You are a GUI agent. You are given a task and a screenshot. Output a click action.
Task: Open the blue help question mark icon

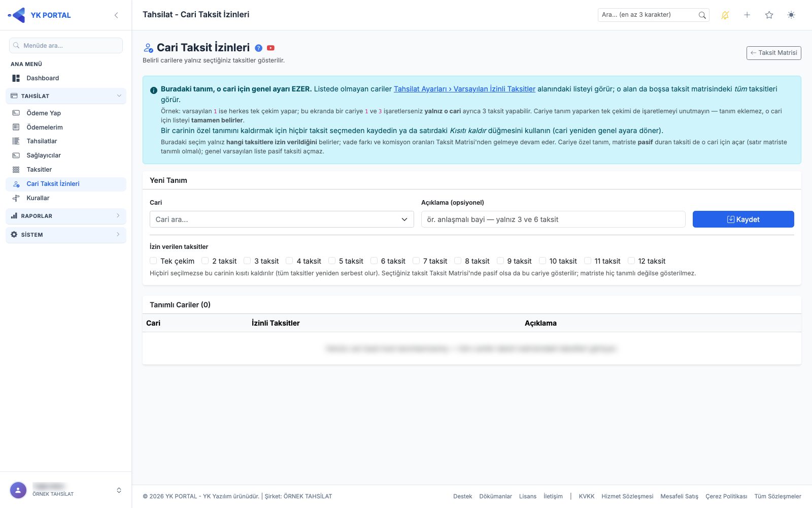[258, 48]
